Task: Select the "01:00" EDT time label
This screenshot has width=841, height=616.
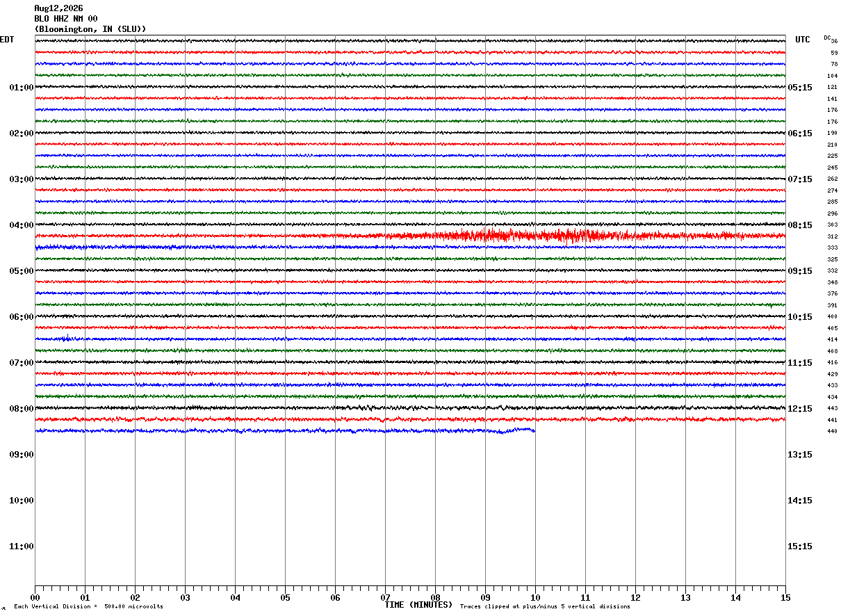Action: (x=22, y=88)
